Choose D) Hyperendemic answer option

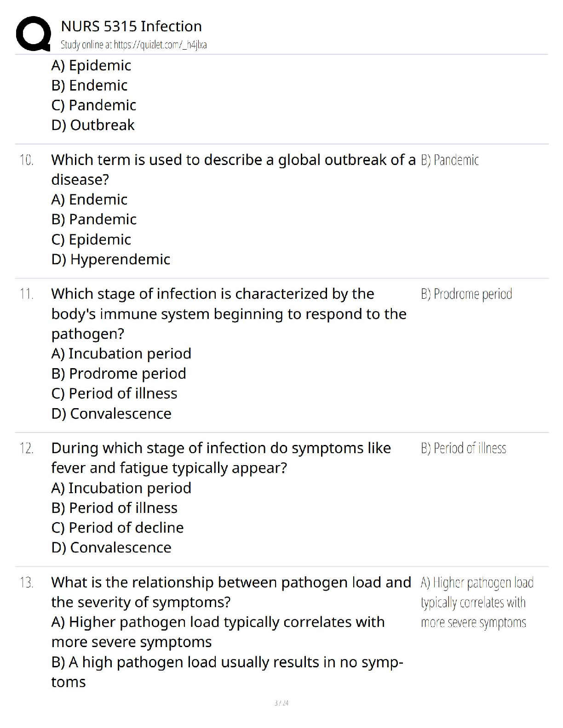coord(110,259)
